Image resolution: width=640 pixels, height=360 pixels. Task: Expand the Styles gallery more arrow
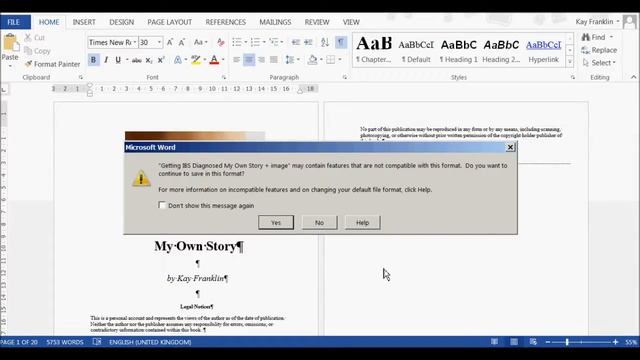[x=570, y=62]
